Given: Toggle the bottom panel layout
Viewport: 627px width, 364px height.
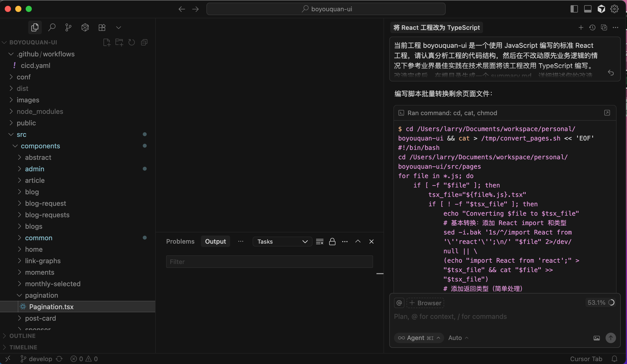Looking at the screenshot, I should (588, 9).
